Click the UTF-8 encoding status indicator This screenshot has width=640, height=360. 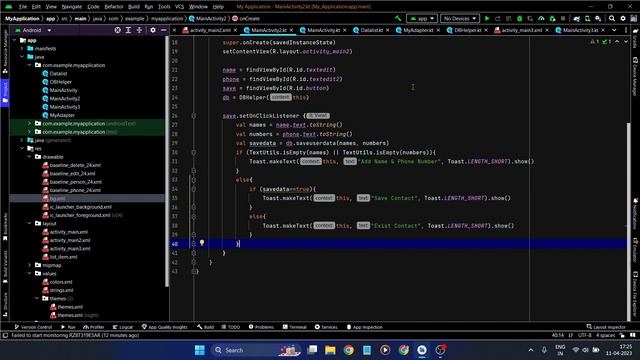584,335
